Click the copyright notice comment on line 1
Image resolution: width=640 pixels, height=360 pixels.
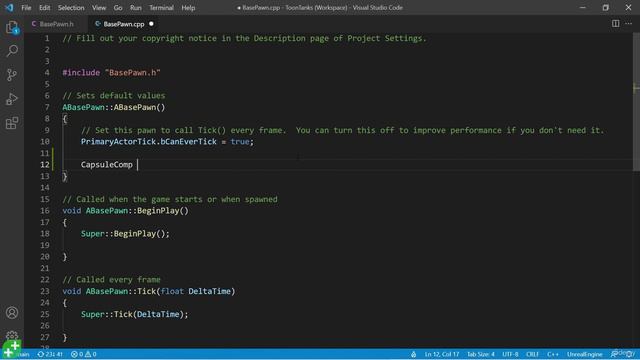point(244,38)
